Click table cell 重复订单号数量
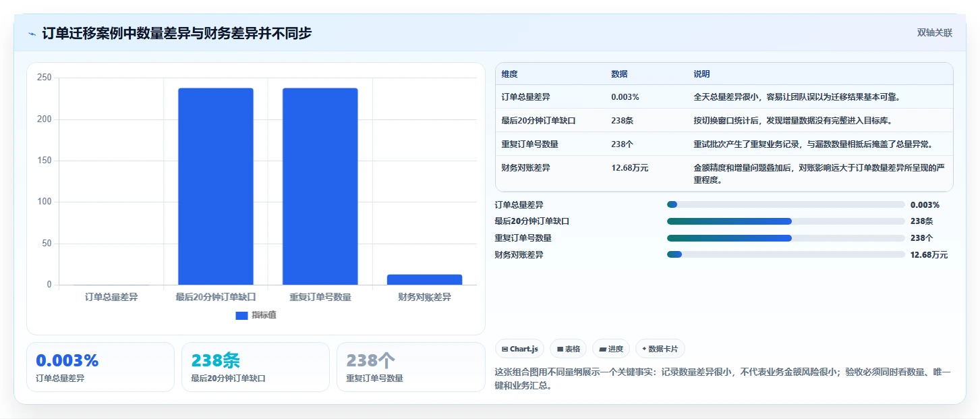 coord(529,144)
